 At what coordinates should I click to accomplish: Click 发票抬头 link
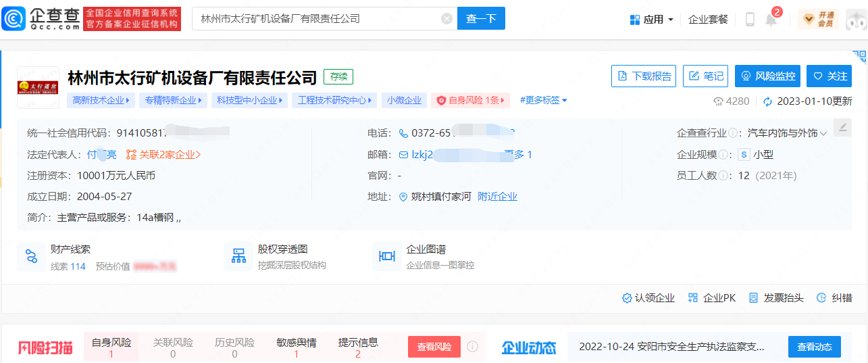pyautogui.click(x=776, y=298)
